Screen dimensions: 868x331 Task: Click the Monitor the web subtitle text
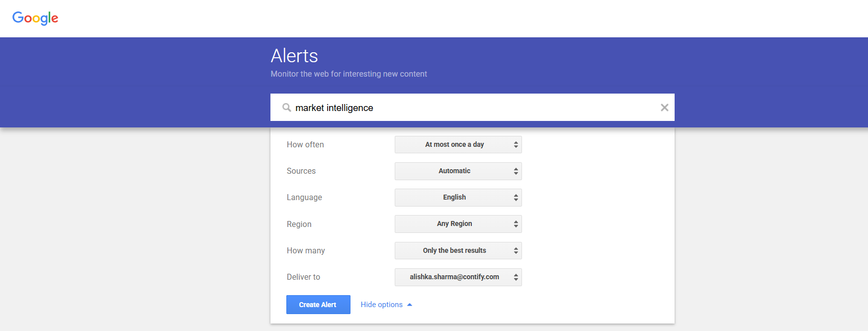point(349,74)
